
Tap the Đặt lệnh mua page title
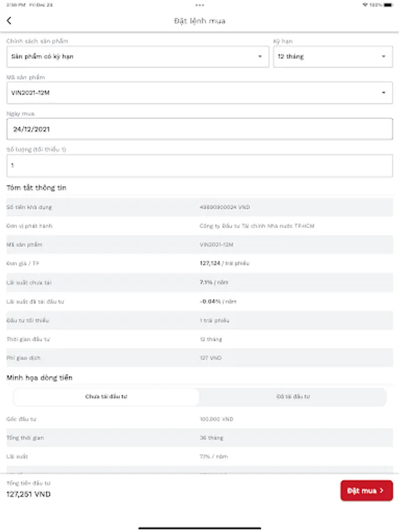199,21
